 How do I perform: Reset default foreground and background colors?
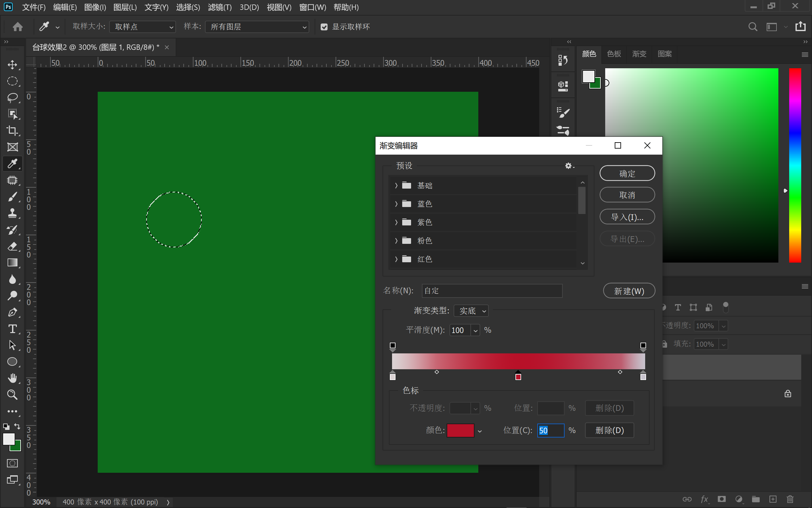coord(6,427)
